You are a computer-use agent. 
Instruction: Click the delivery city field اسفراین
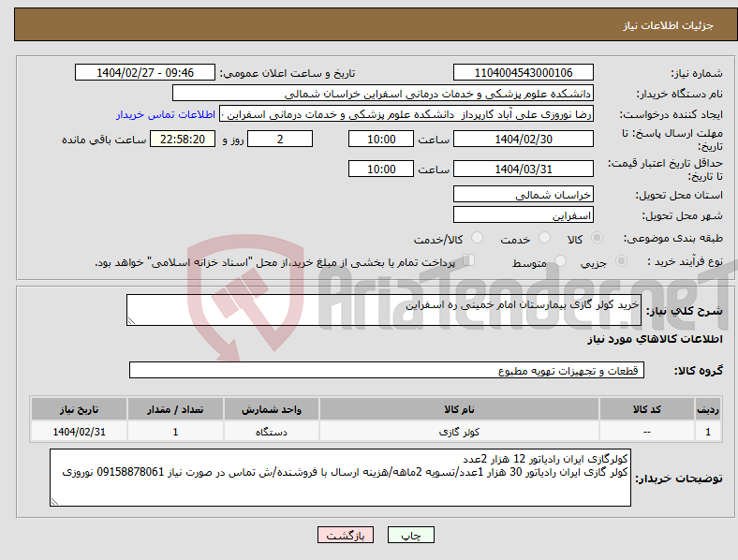524,215
